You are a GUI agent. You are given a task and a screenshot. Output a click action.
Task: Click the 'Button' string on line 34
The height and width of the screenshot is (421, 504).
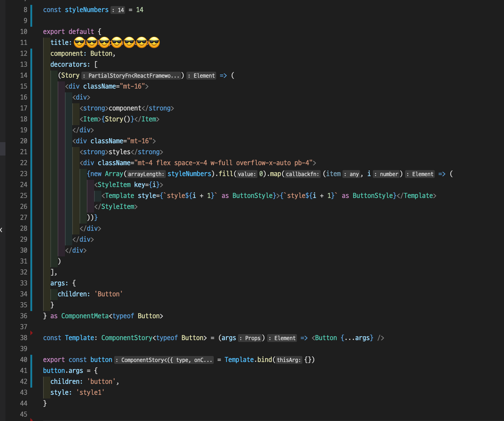click(108, 294)
